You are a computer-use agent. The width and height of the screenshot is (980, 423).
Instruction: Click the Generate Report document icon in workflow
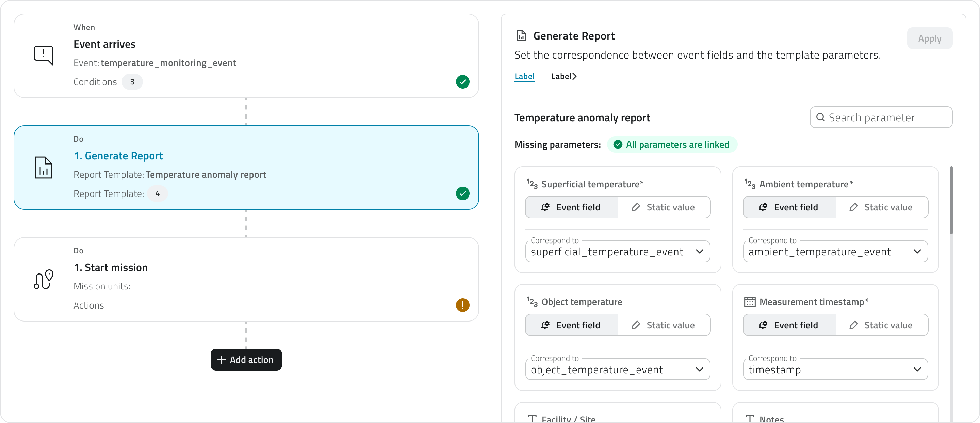coord(43,168)
